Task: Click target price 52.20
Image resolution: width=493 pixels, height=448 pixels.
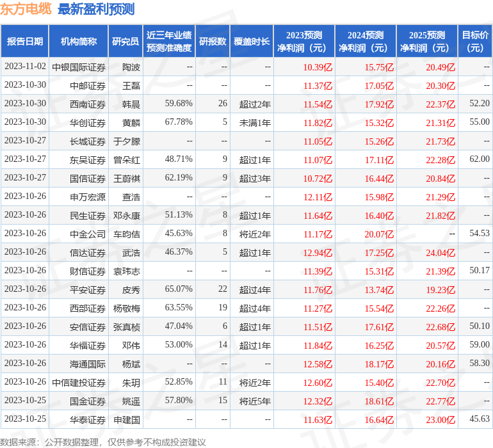Action: click(480, 104)
